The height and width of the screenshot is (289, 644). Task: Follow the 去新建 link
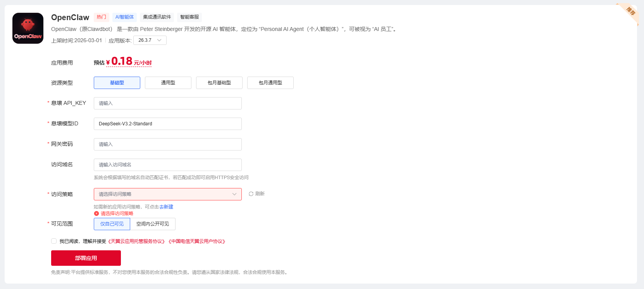pos(166,207)
